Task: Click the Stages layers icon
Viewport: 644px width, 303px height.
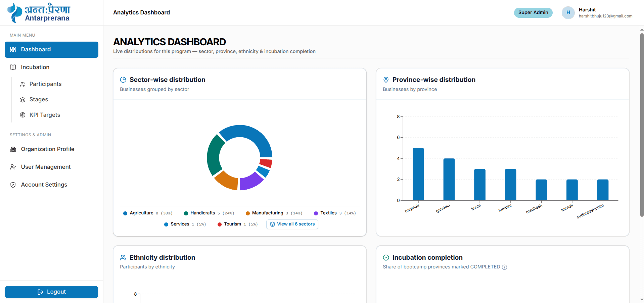Action: point(22,100)
